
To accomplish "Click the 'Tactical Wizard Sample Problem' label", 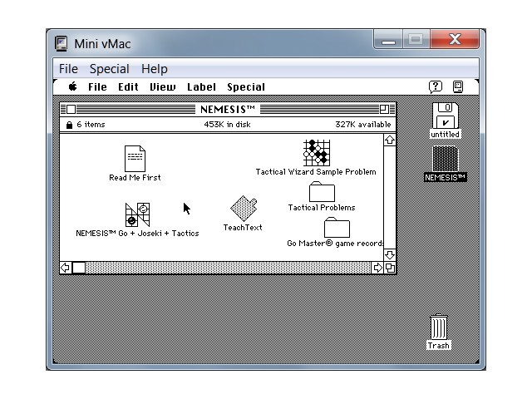I will click(316, 172).
